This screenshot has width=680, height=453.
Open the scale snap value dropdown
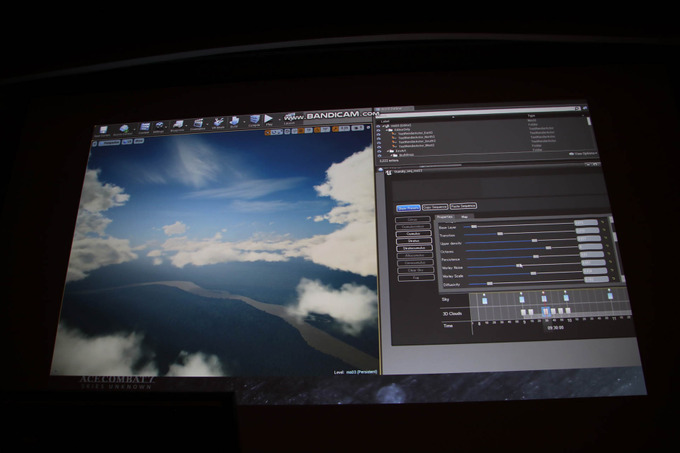pos(344,129)
